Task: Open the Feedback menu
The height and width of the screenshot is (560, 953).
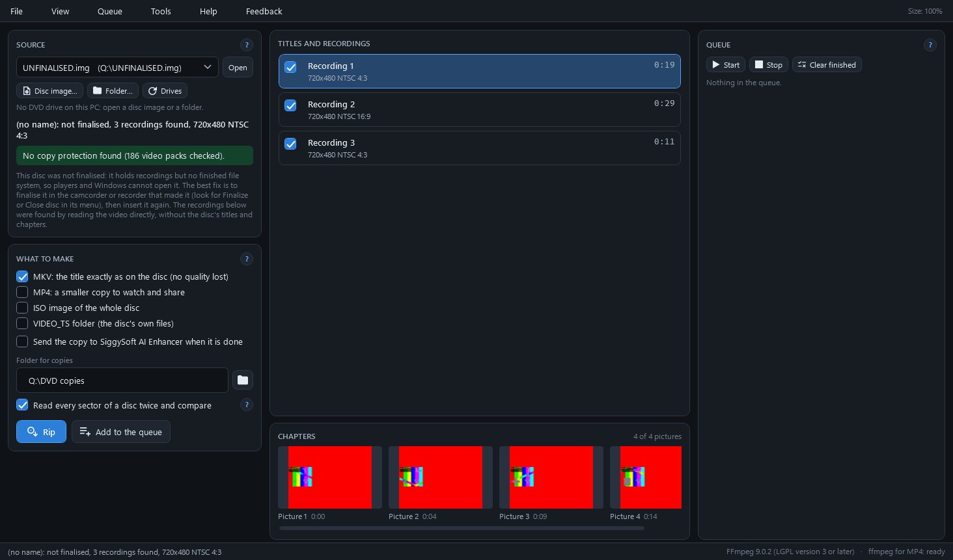Action: click(264, 11)
